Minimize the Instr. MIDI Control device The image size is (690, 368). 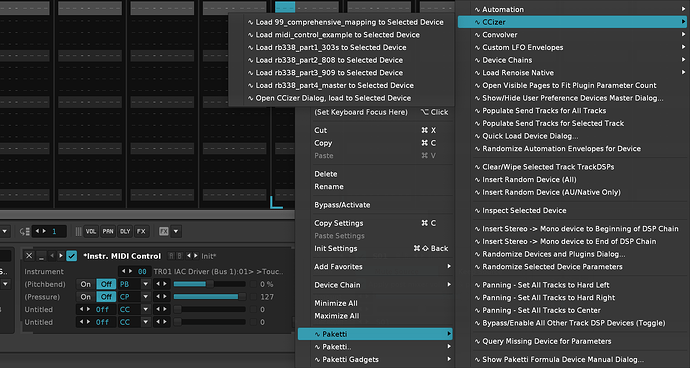pyautogui.click(x=41, y=256)
